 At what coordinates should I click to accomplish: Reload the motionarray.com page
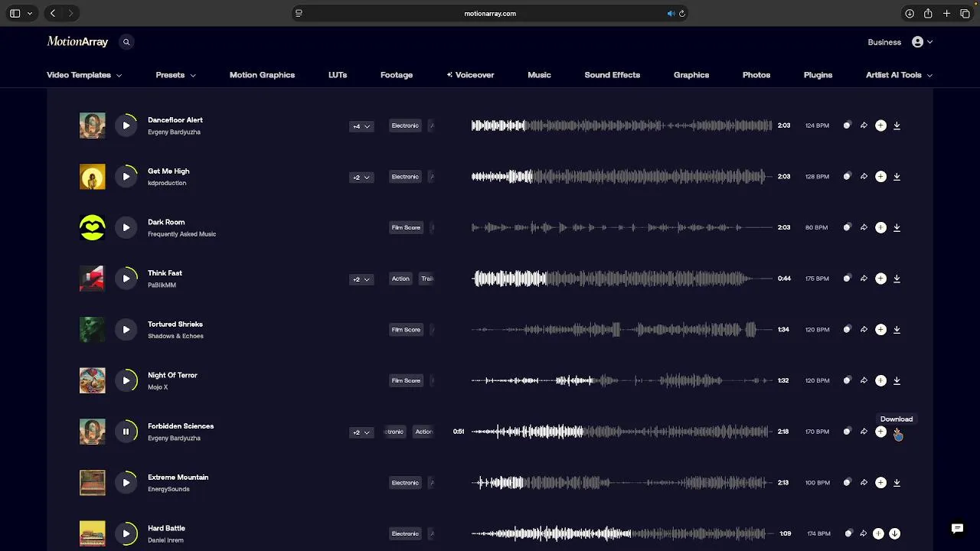tap(682, 13)
